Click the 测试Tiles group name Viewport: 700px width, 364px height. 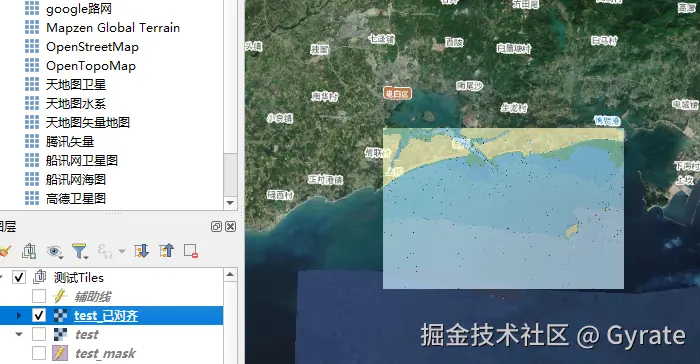(79, 277)
